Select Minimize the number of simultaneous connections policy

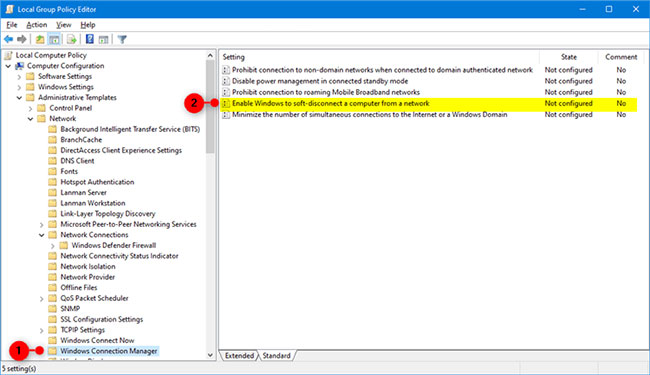[x=369, y=115]
